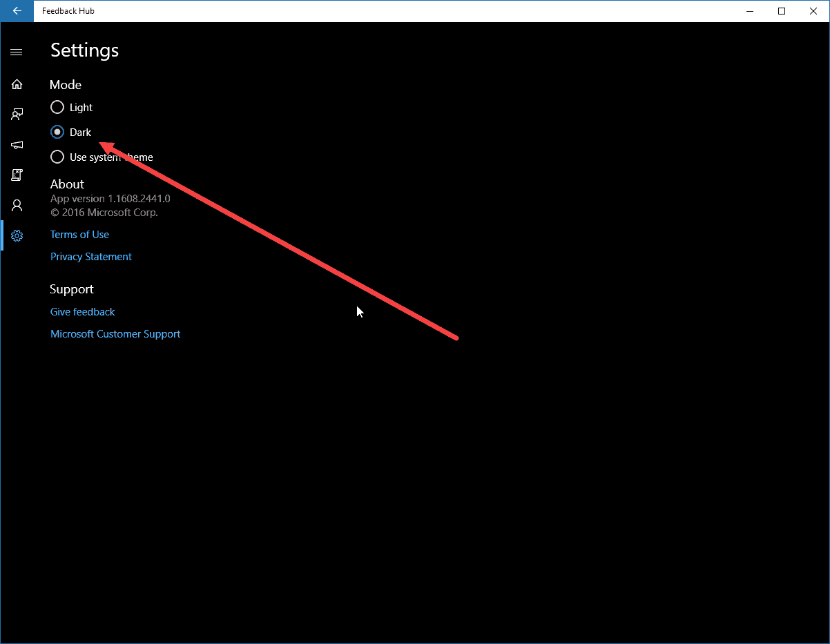Viewport: 830px width, 644px height.
Task: Click the Feedback Hub title bar text
Action: [68, 11]
